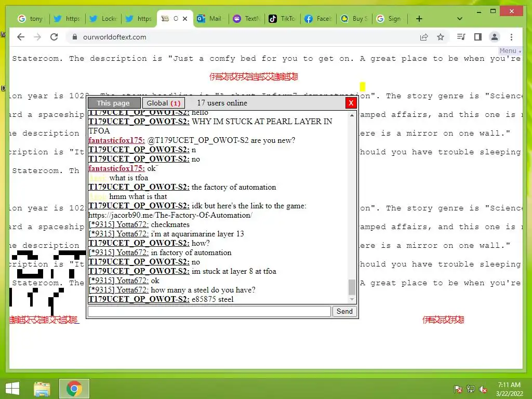532x399 pixels.
Task: Open the Windows Start menu
Action: pos(12,389)
